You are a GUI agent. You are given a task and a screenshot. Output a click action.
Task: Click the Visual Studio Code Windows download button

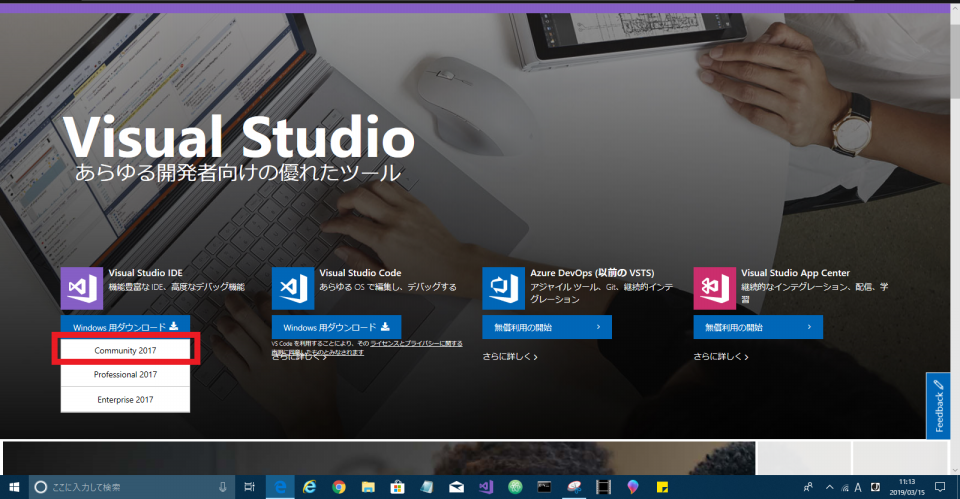[336, 327]
